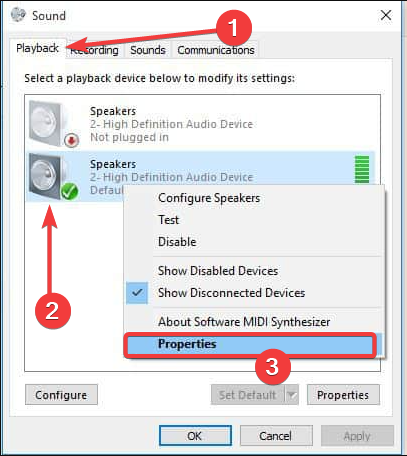
Task: Click the green volume level meter
Action: [362, 169]
